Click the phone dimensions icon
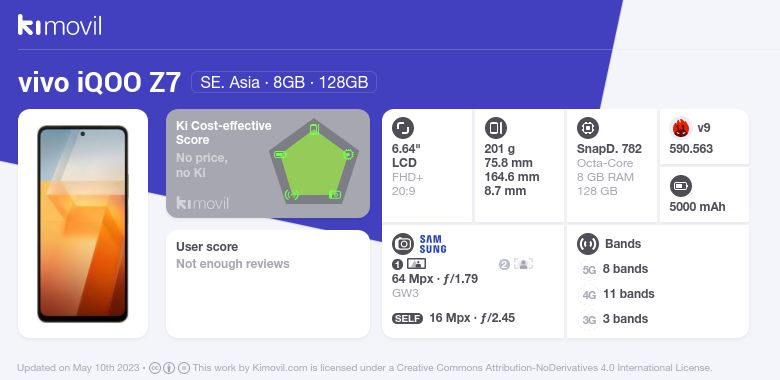Screen dimensions: 780x380 [x=495, y=128]
